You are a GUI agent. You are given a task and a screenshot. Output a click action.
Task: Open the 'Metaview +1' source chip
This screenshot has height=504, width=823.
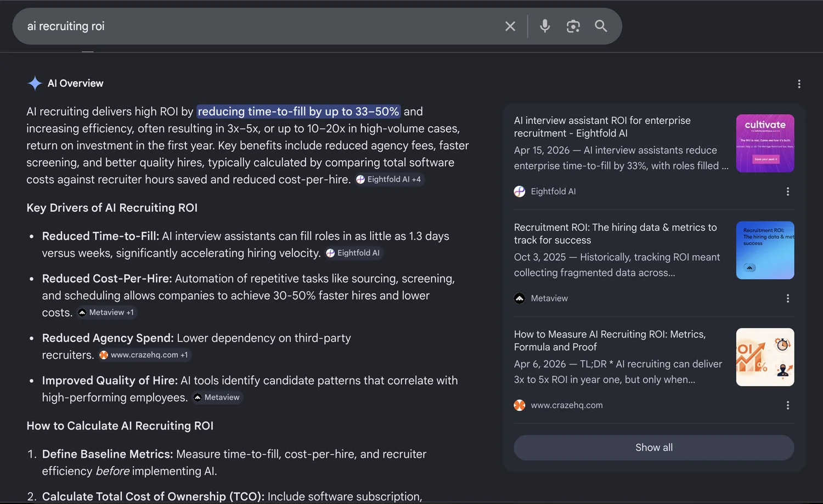coord(106,312)
